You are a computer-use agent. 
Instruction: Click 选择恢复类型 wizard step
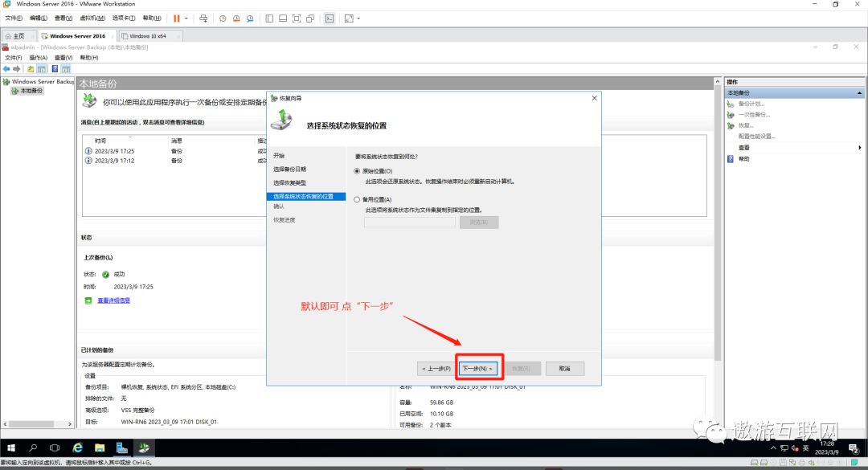pos(289,182)
